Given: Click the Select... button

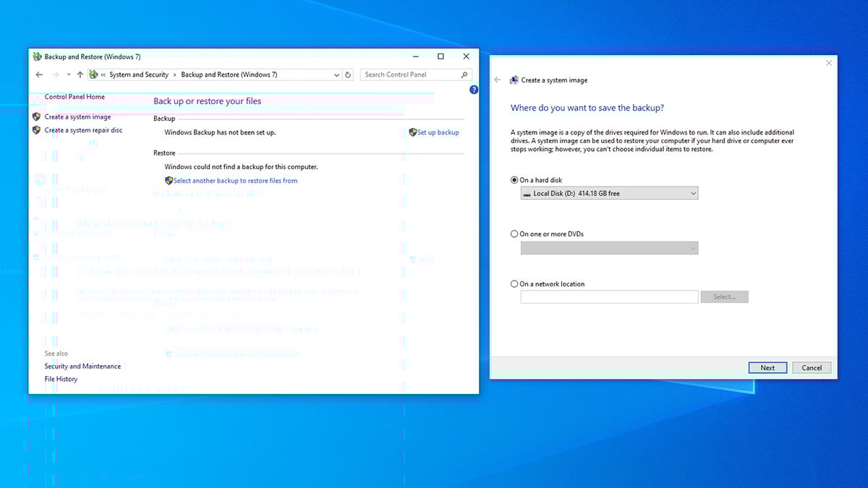Looking at the screenshot, I should pyautogui.click(x=724, y=296).
